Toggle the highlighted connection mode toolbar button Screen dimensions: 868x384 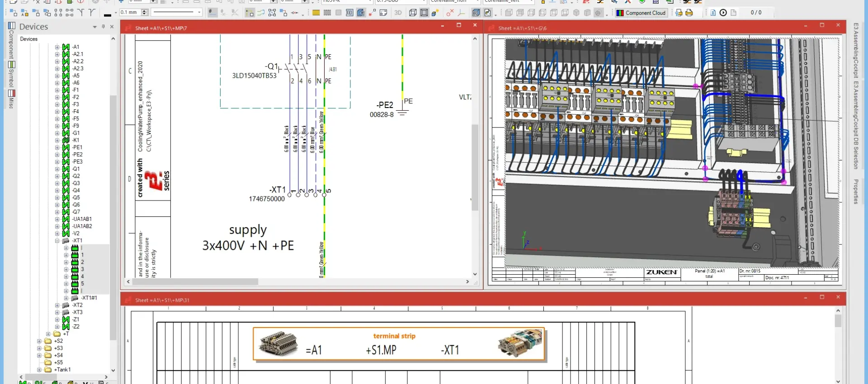[x=250, y=13]
